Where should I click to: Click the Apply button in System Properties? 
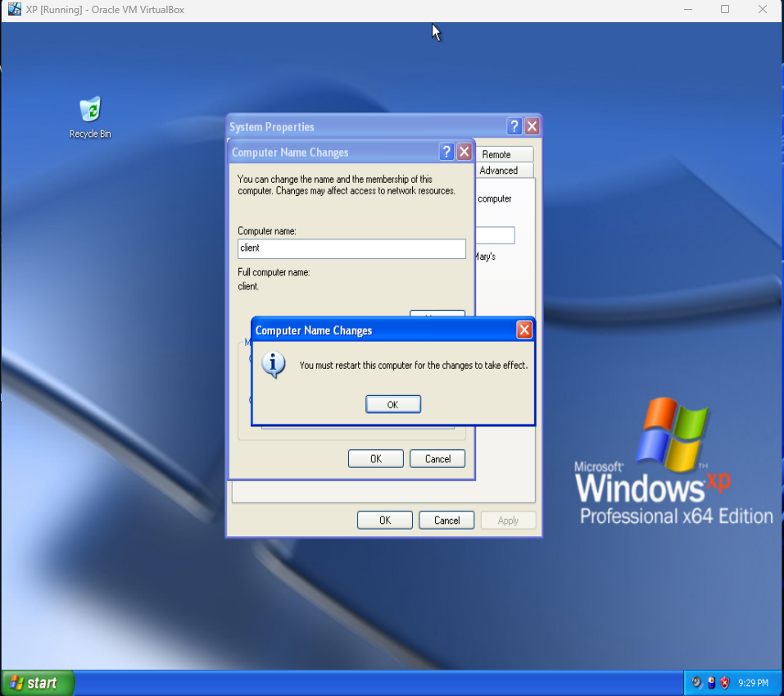[x=508, y=521]
